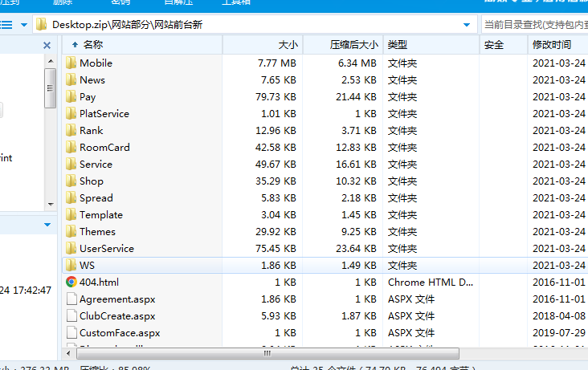The height and width of the screenshot is (370, 588).
Task: Click the folder icon in the path bar
Action: pos(42,25)
